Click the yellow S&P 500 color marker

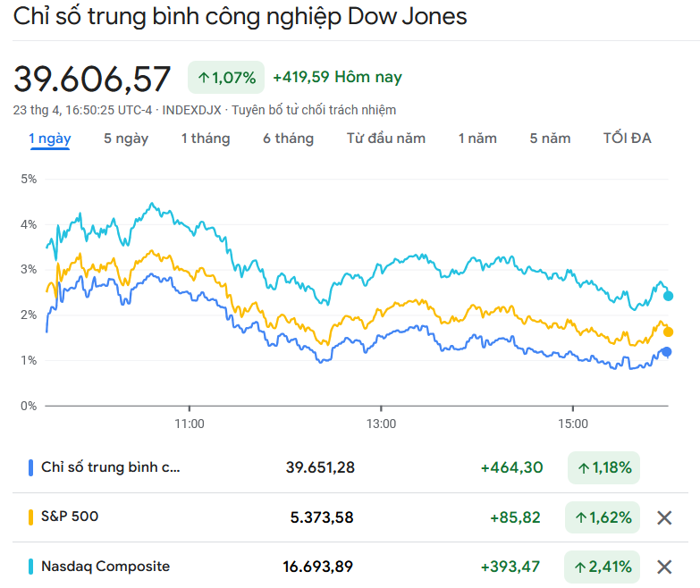(x=31, y=517)
